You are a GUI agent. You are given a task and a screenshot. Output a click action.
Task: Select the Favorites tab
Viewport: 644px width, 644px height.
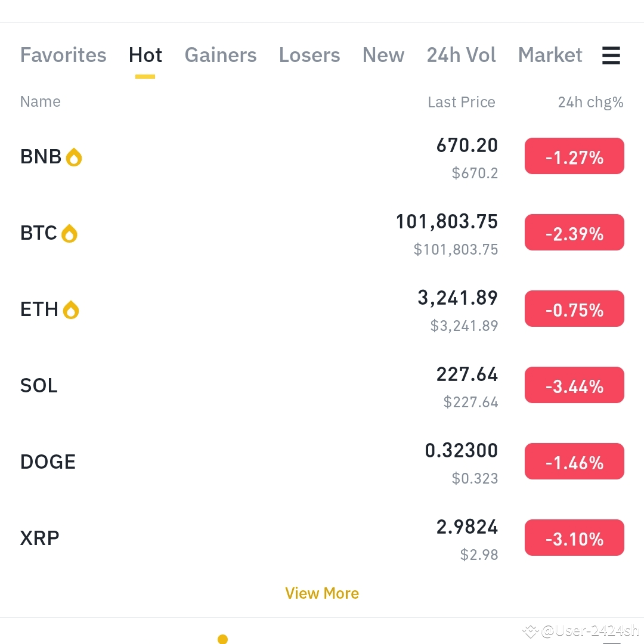coord(63,55)
